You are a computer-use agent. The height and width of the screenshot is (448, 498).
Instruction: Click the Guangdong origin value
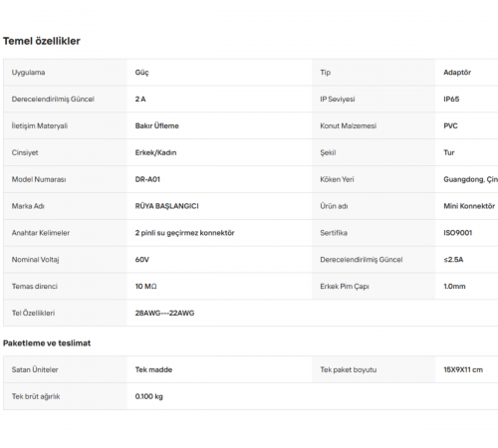coord(470,179)
